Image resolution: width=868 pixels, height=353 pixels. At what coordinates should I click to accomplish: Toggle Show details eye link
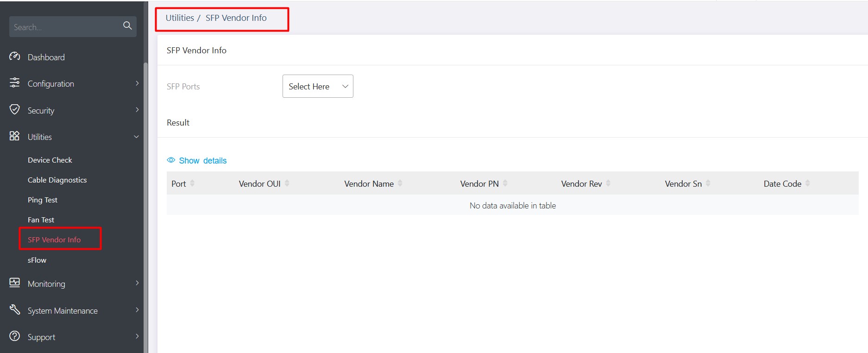(197, 161)
